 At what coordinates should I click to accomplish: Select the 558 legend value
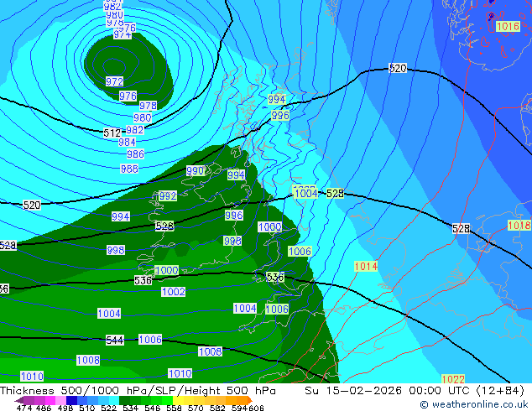[174, 408]
